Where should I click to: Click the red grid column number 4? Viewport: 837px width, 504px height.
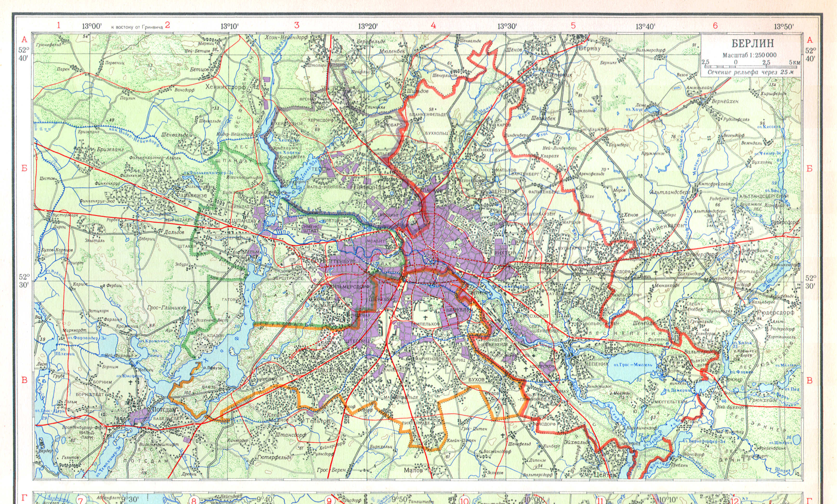pos(433,25)
